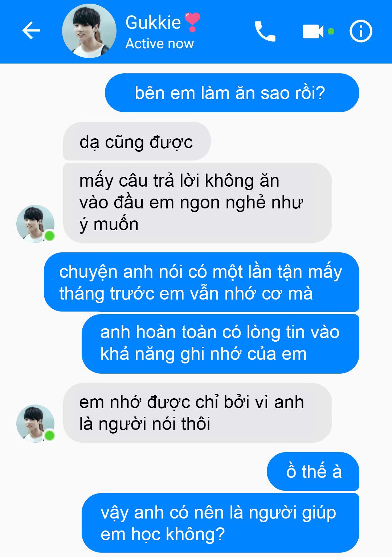This screenshot has height=557, width=392.
Task: Tap message "anh hoàn toàn có lòng tin vào"
Action: click(220, 343)
